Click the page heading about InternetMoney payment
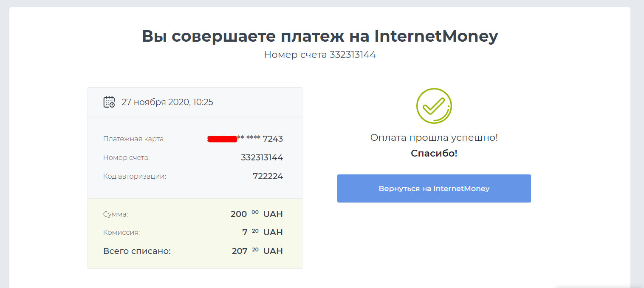The image size is (644, 288). pos(320,36)
